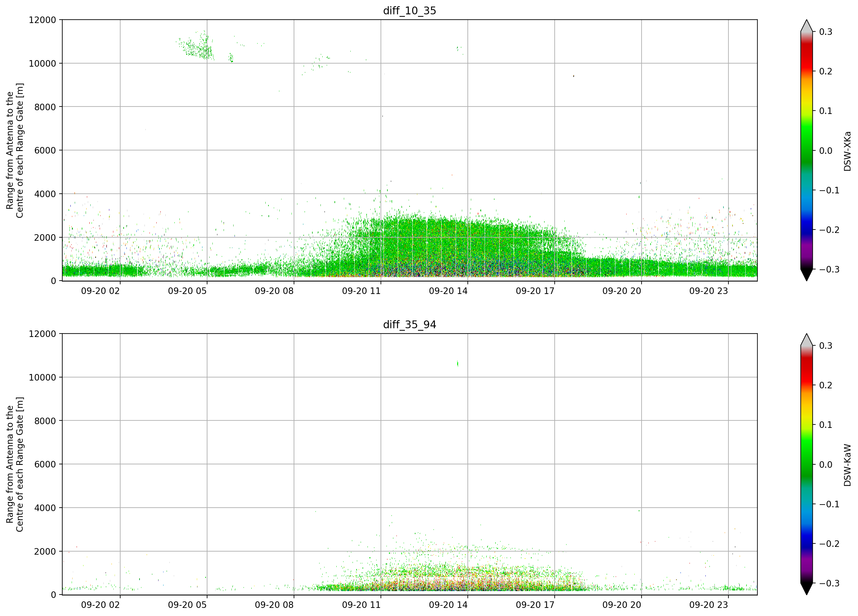
Task: Click the 4000 tick in diff_10_35 plot
Action: (45, 194)
